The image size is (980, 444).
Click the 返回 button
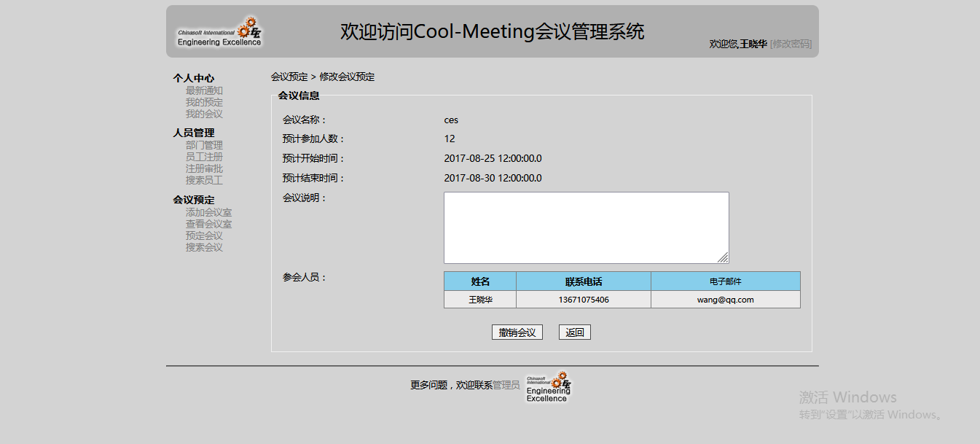575,332
